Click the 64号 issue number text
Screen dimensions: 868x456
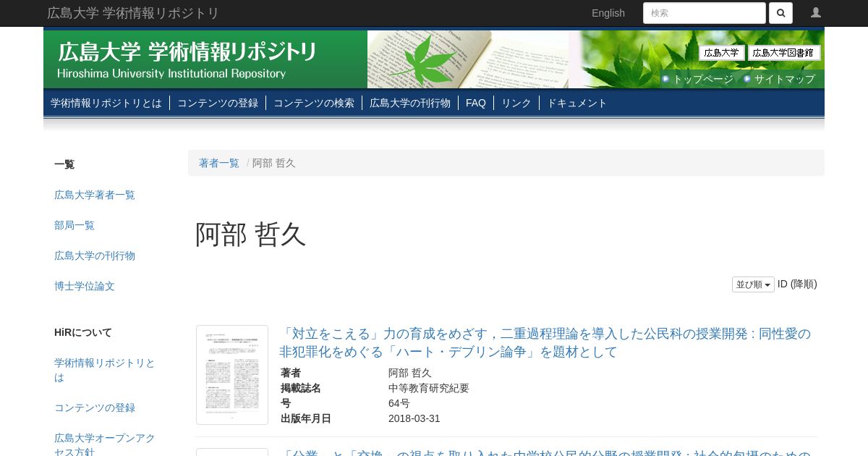tap(399, 403)
